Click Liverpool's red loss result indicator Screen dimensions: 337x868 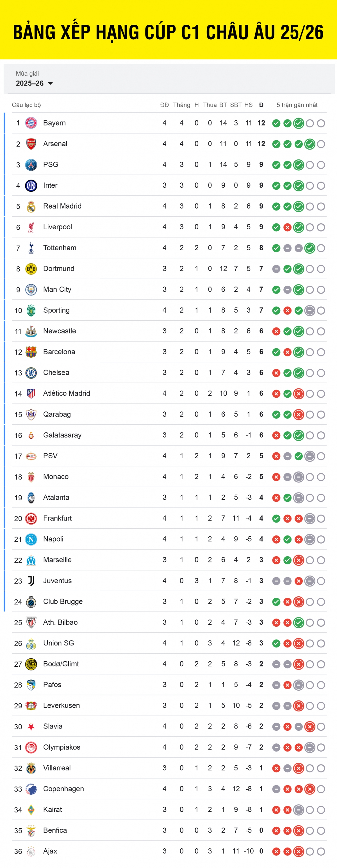pos(287,227)
